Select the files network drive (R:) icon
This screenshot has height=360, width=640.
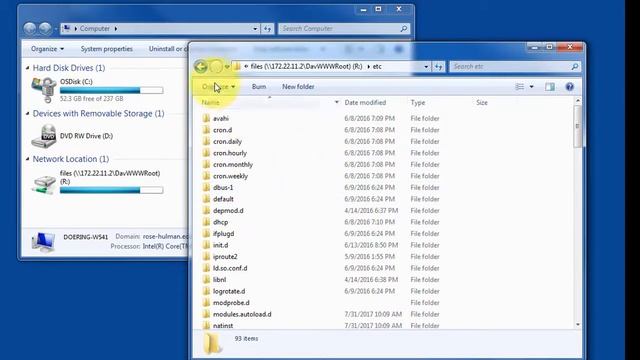click(44, 185)
